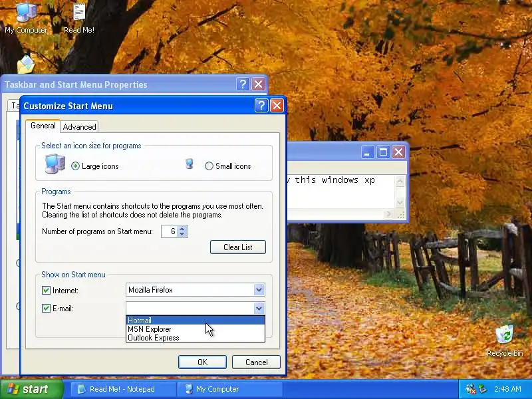
Task: Maximize the Notepad window
Action: [383, 152]
